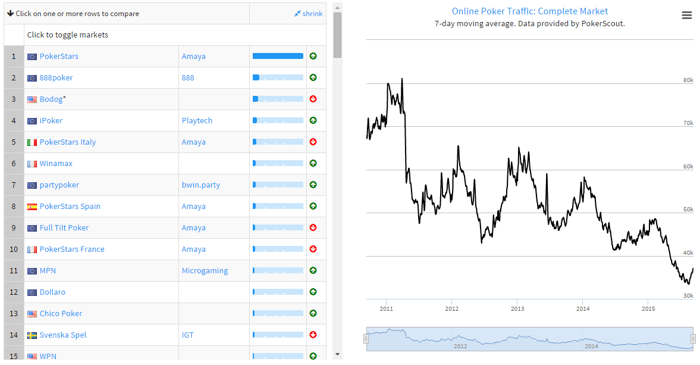Click the Spanish flag icon beside PokerStars Spain
The width and height of the screenshot is (700, 365).
click(x=32, y=207)
